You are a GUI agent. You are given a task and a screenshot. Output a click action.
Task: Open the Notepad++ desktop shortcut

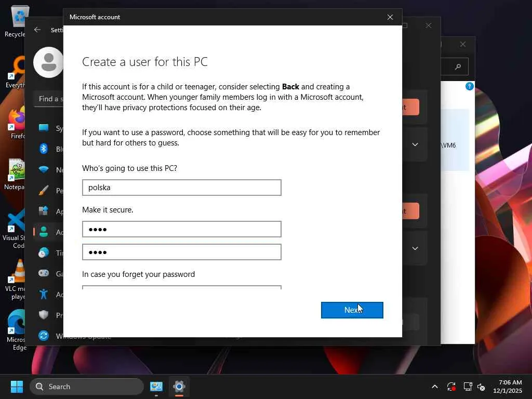point(15,174)
